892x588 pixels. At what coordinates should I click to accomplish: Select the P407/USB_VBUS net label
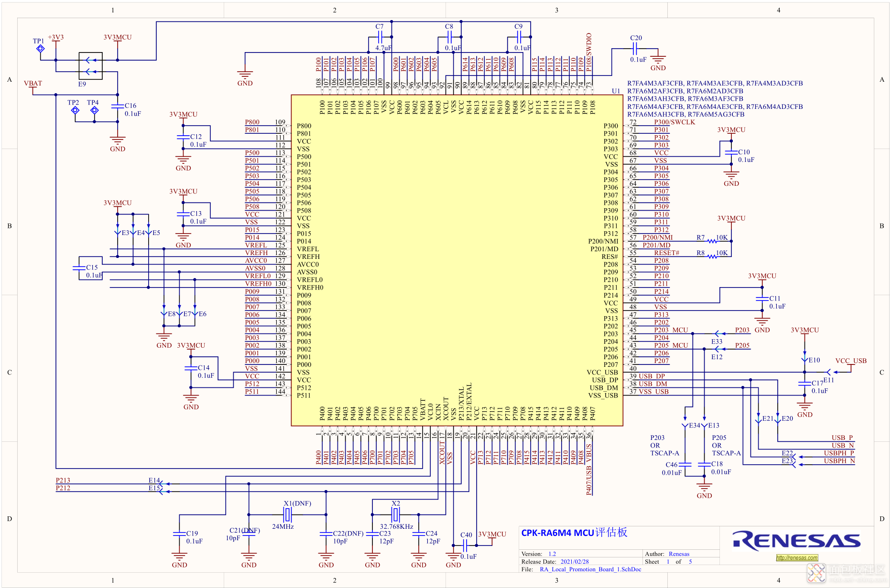click(588, 470)
